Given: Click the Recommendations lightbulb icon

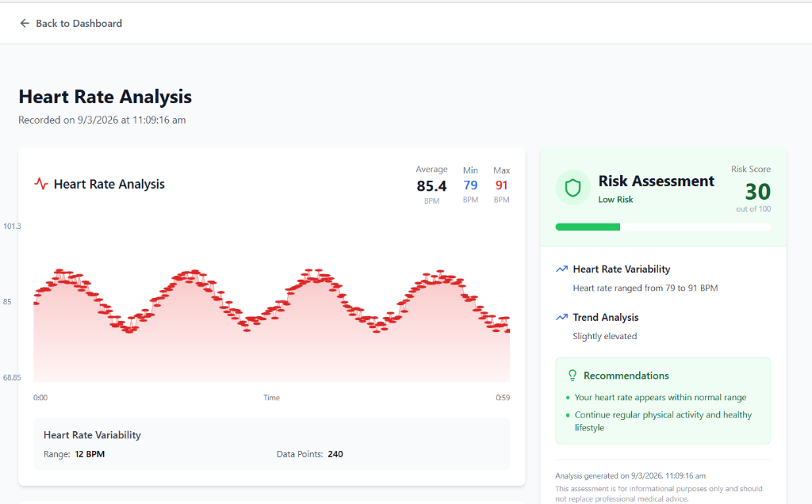Looking at the screenshot, I should point(573,375).
